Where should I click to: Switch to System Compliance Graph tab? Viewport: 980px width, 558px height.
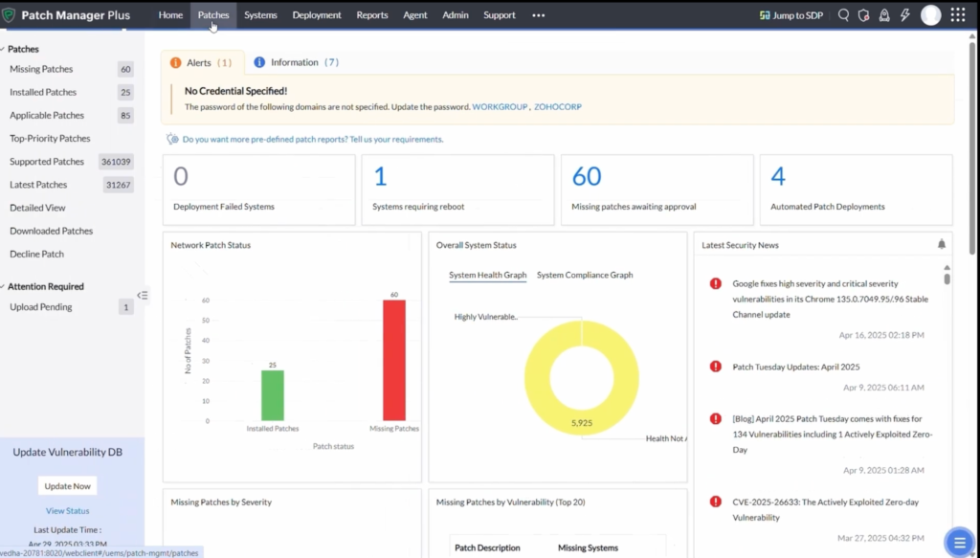(584, 276)
